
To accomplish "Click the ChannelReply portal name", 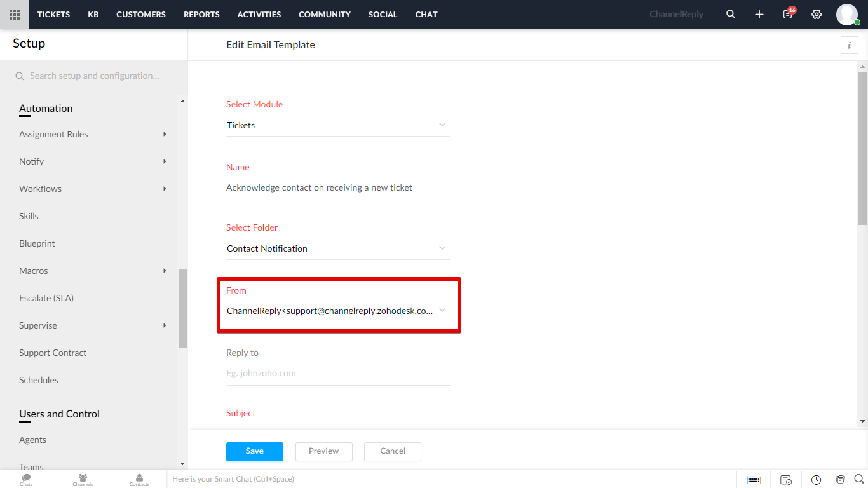I will [x=676, y=14].
